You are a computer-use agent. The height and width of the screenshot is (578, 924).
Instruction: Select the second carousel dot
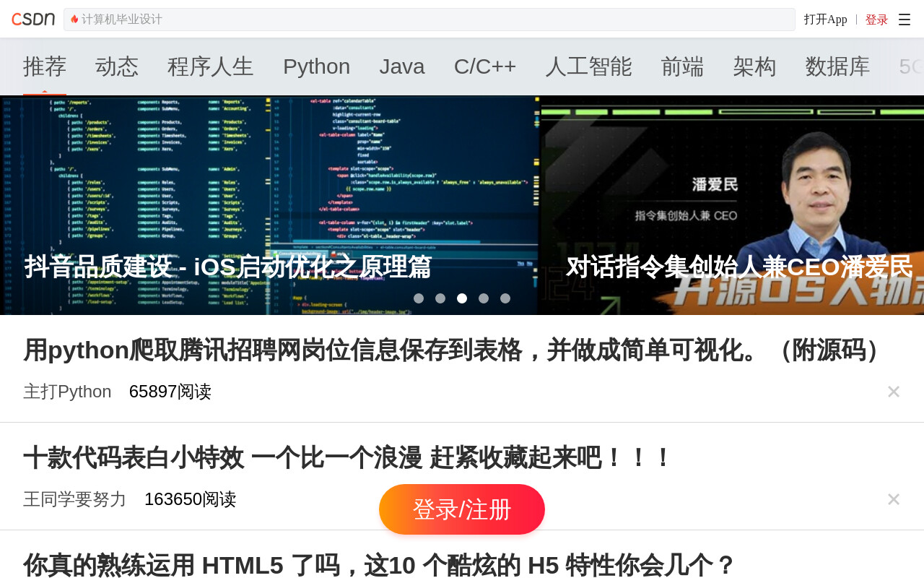coord(440,298)
